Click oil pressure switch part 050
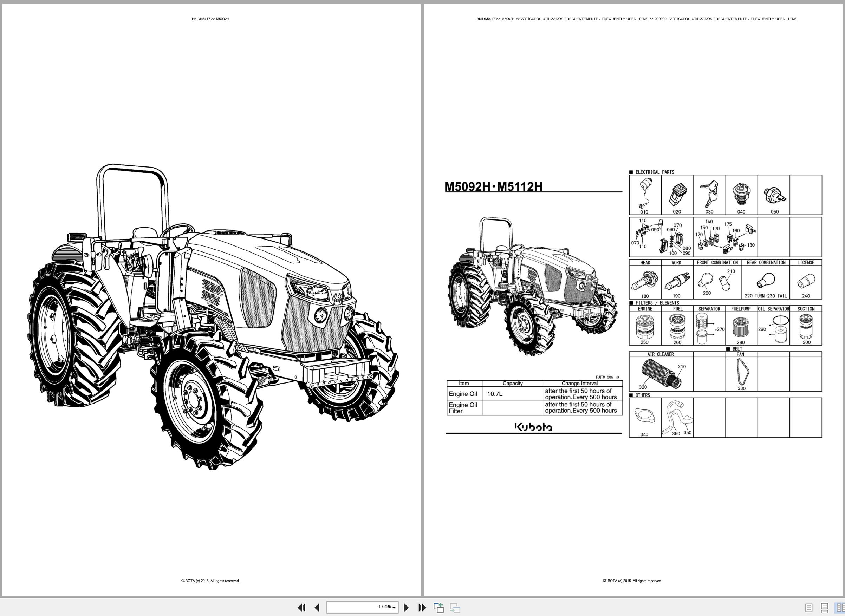This screenshot has height=616, width=845. [774, 195]
